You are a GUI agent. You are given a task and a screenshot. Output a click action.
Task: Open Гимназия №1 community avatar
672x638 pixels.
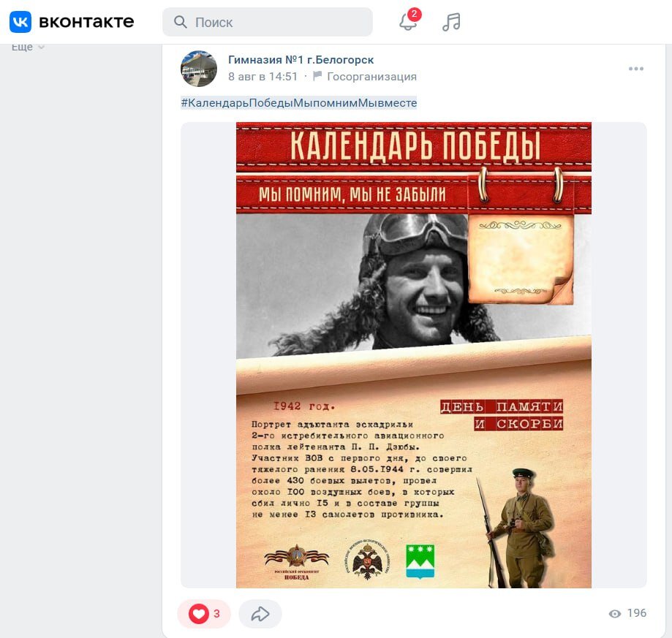pyautogui.click(x=199, y=69)
